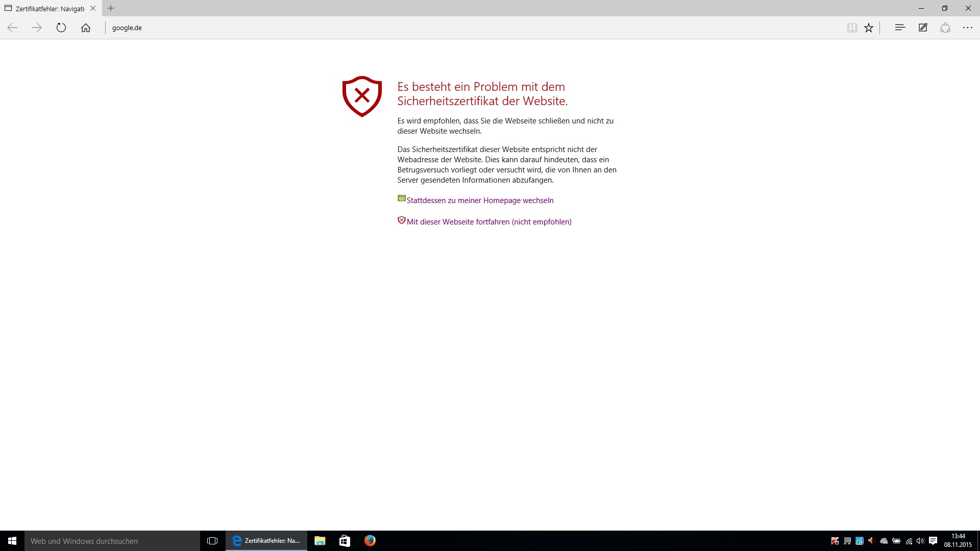Click 'Web und Windows durchsuchen' search box
The height and width of the screenshot is (551, 980).
click(112, 541)
